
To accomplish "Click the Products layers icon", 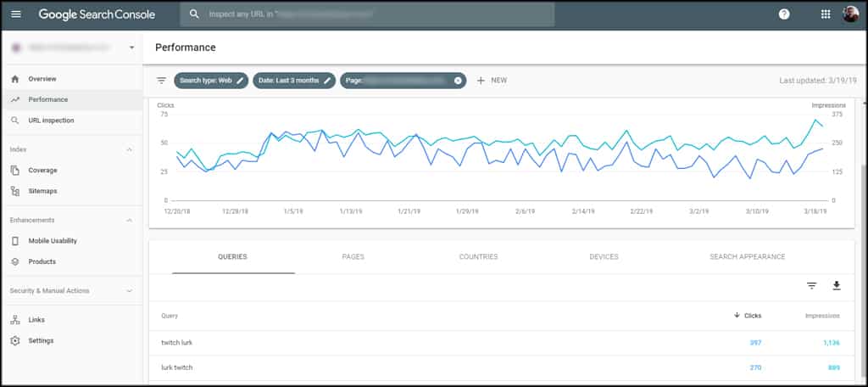I will pos(15,261).
